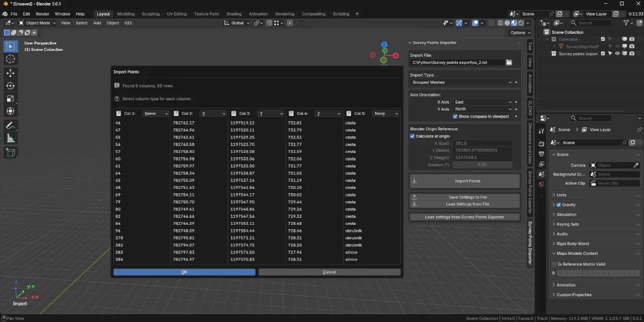
Task: Hide the Survey points import collection with the eye toggle
Action: pos(617,53)
